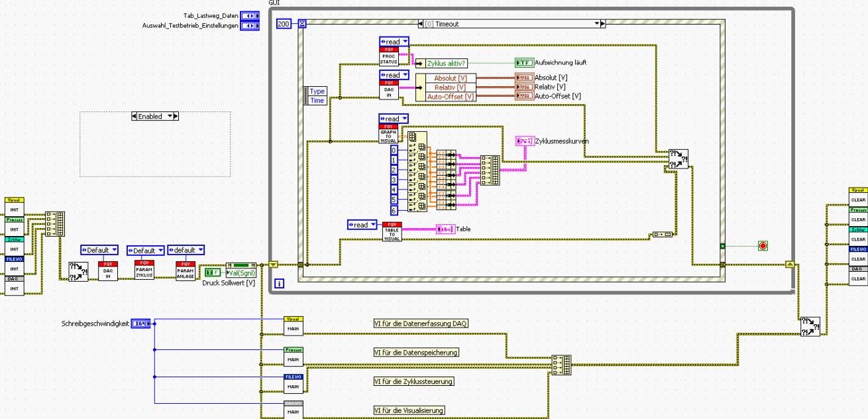Select Merge Errors node inside Timeout case
This screenshot has width=868, height=419.
678,159
